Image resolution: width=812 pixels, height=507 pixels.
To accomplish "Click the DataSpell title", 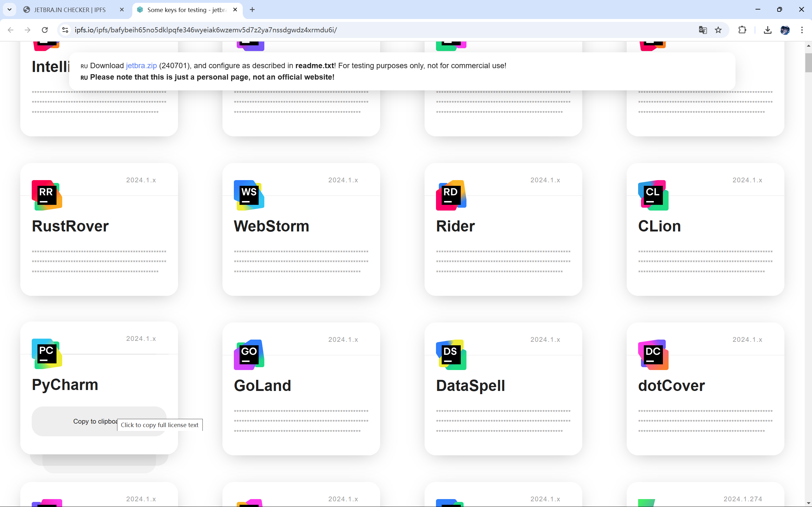I will pos(471,386).
